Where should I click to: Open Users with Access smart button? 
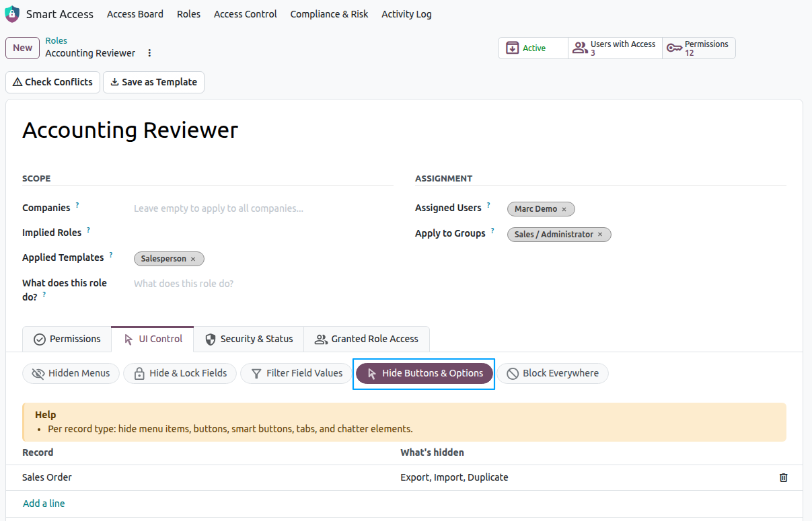[616, 48]
